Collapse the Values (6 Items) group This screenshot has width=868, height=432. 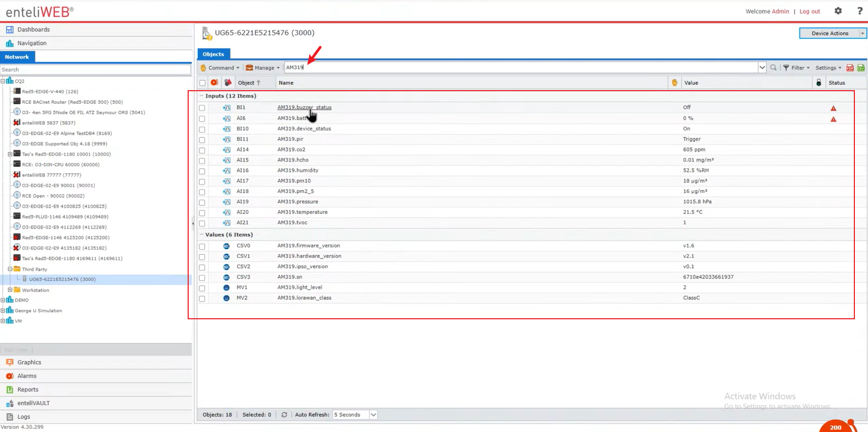(201, 235)
